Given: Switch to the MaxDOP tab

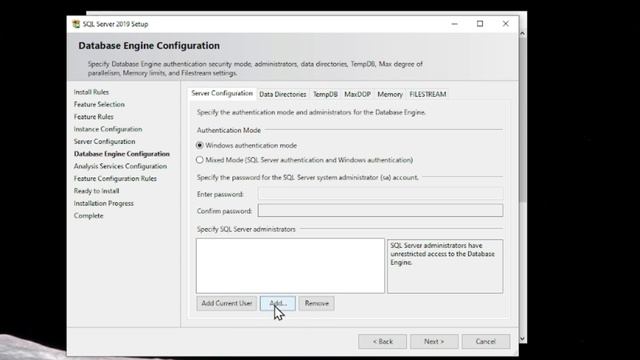Looking at the screenshot, I should click(x=357, y=94).
